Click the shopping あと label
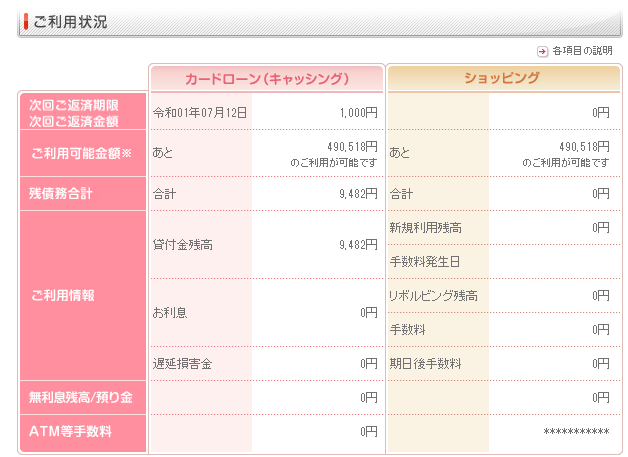 (399, 153)
